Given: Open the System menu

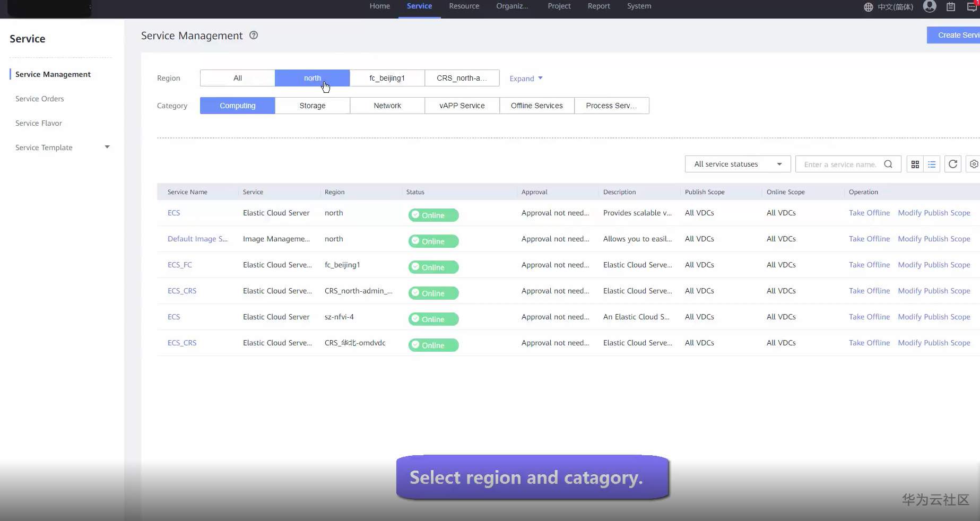Looking at the screenshot, I should pyautogui.click(x=639, y=6).
